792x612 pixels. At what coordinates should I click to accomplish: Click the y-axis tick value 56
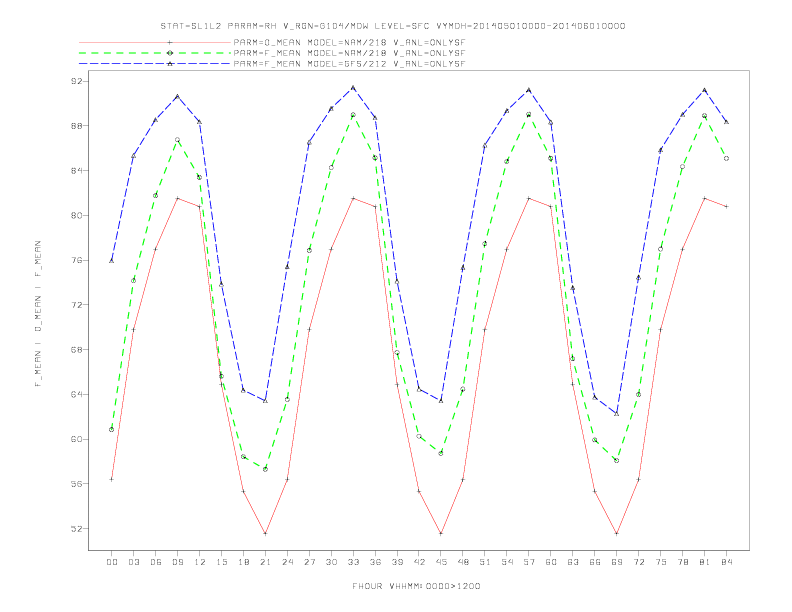[x=77, y=484]
